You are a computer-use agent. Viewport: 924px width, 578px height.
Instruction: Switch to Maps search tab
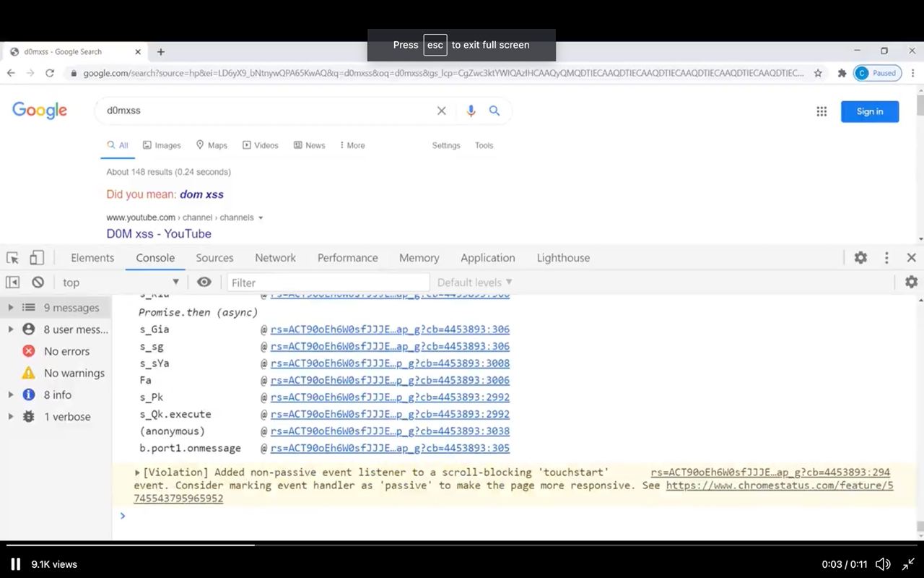pos(212,145)
